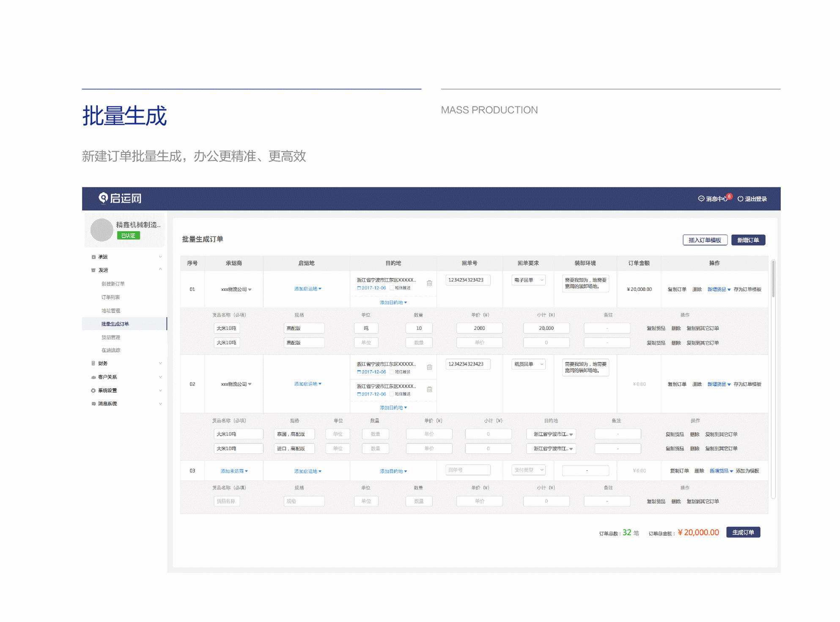Click the 客户关系 sidebar icon
Image resolution: width=840 pixels, height=622 pixels.
(x=93, y=377)
